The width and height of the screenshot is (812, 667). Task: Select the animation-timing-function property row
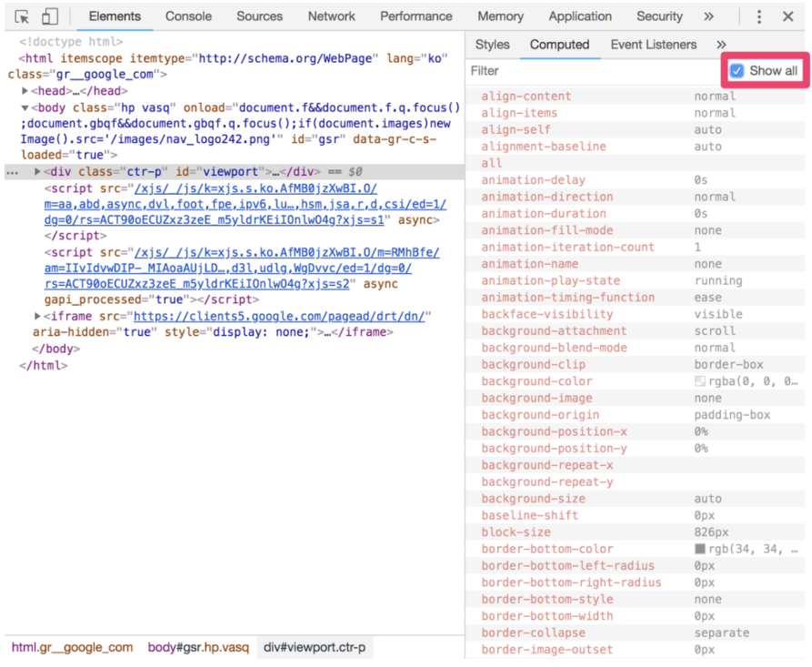635,298
